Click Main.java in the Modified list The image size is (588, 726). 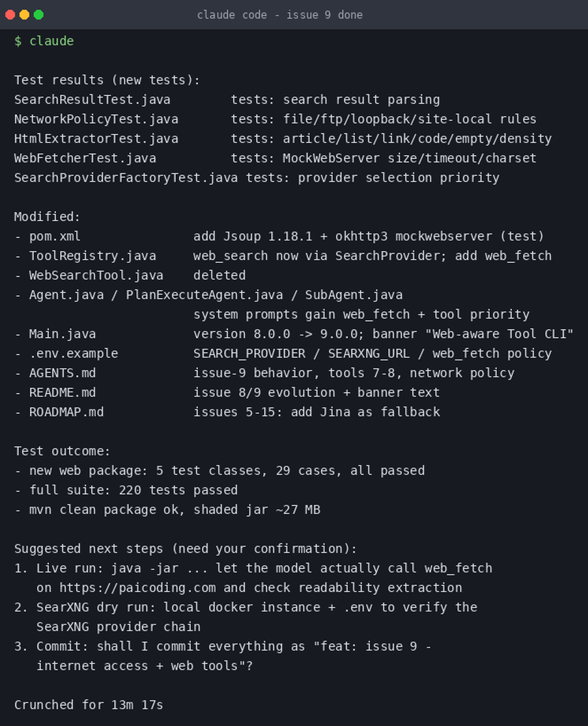coord(63,334)
